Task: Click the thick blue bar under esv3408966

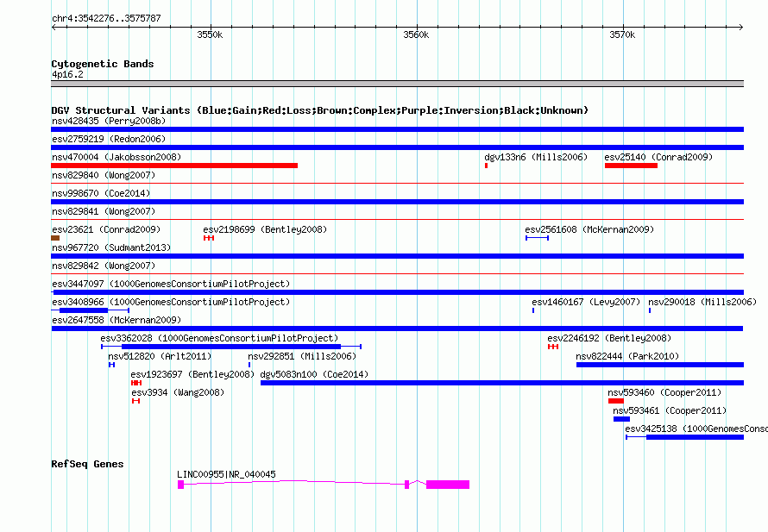Action: (x=84, y=310)
